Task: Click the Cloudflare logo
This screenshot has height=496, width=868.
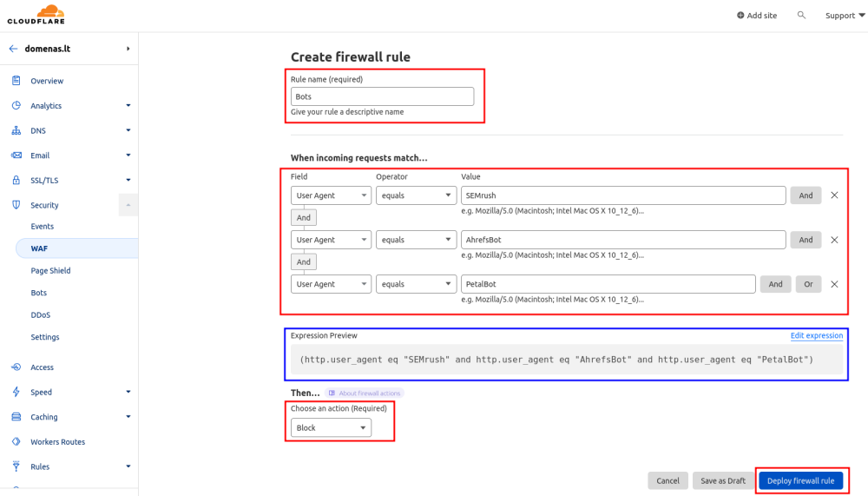Action: point(36,15)
